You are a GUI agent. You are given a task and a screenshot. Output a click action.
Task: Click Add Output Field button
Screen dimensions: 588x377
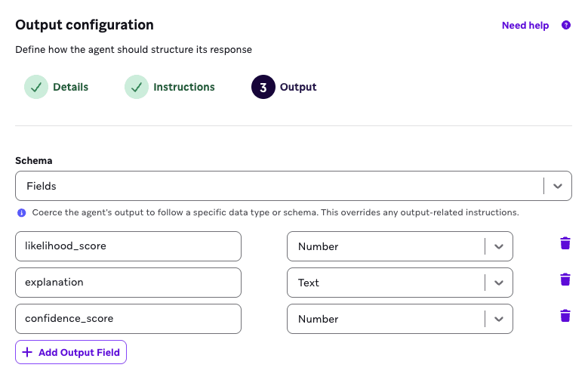71,352
